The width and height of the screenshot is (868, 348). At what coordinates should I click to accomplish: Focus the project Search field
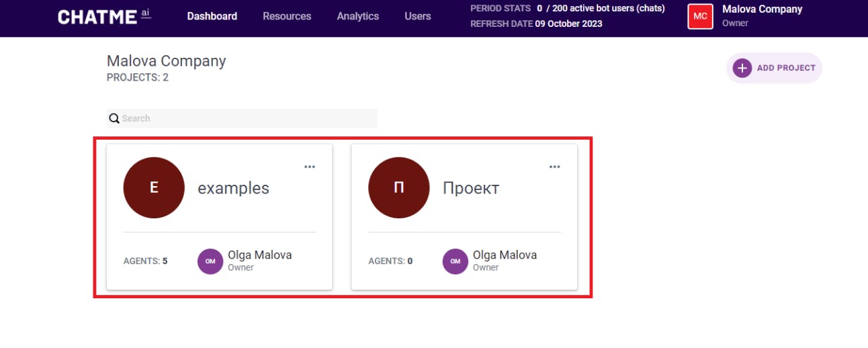pyautogui.click(x=249, y=118)
